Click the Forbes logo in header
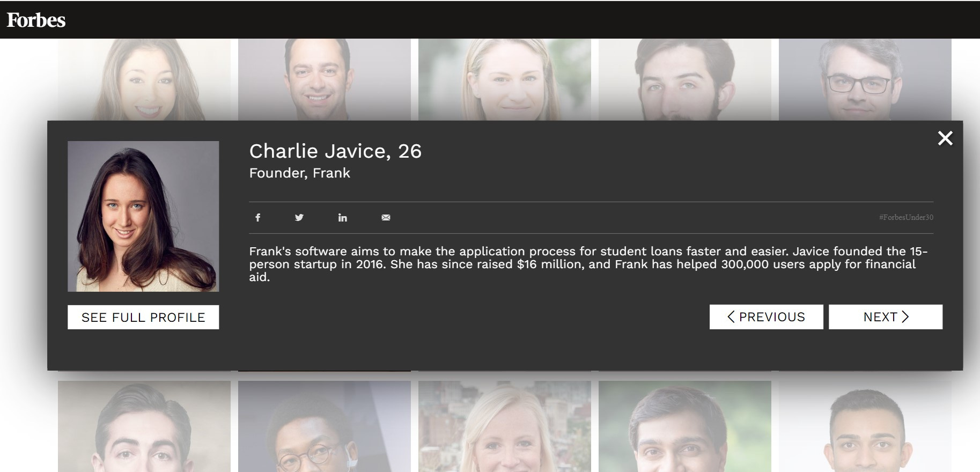The image size is (980, 472). [36, 20]
